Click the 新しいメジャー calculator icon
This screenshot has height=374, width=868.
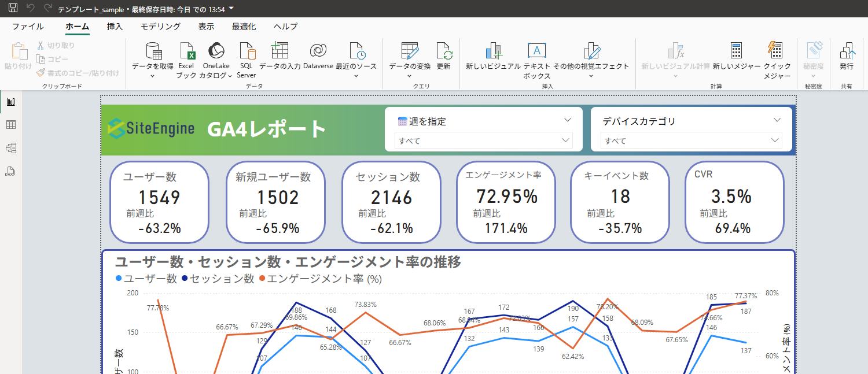pos(736,51)
